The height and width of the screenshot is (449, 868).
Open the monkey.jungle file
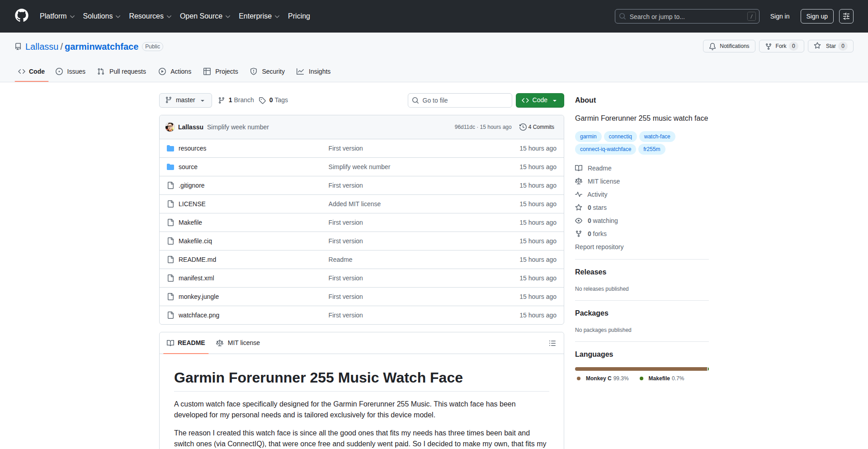pyautogui.click(x=198, y=297)
